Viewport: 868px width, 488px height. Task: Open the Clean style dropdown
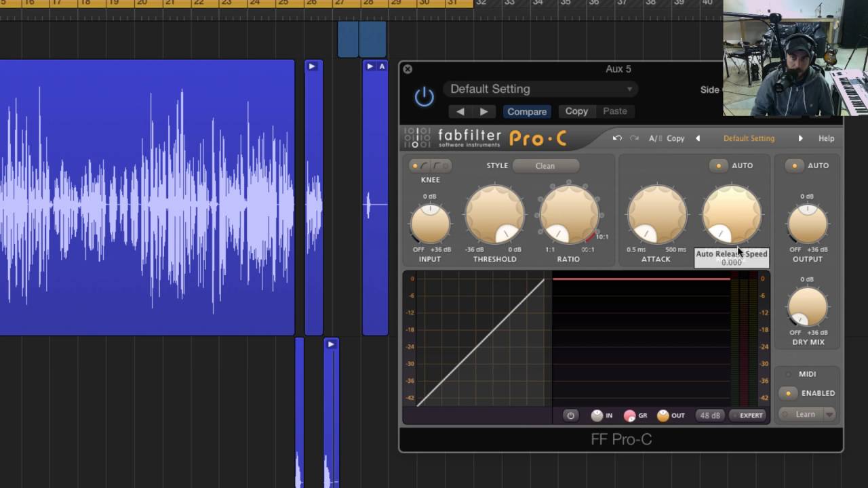(545, 165)
